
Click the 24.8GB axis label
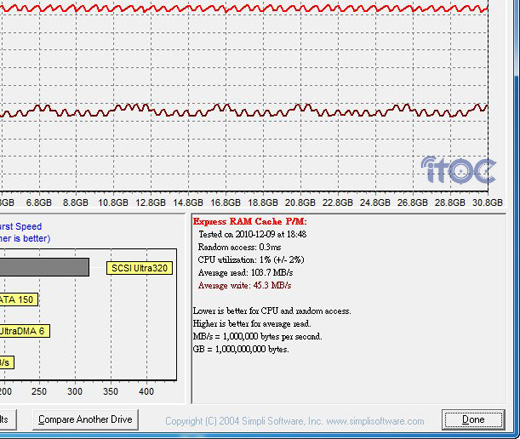375,202
